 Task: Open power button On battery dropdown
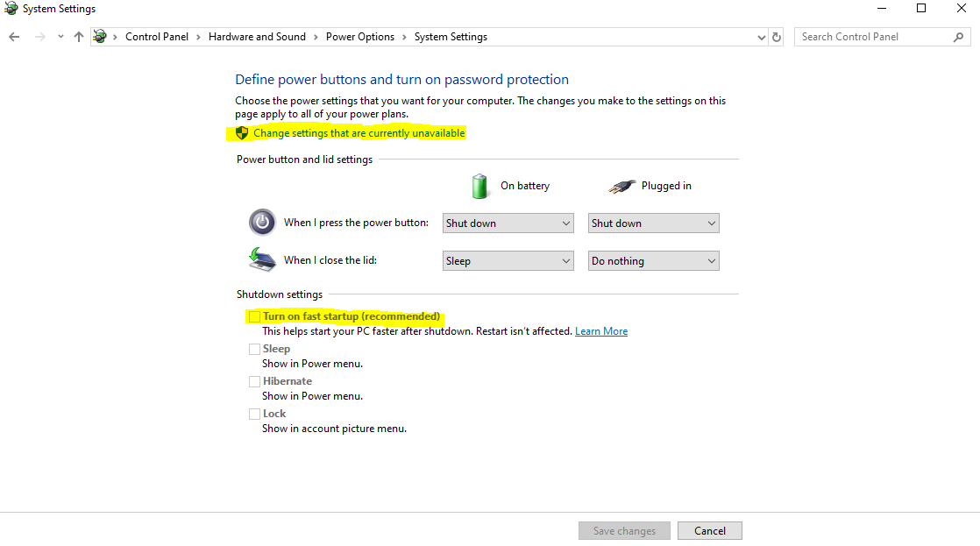(508, 223)
